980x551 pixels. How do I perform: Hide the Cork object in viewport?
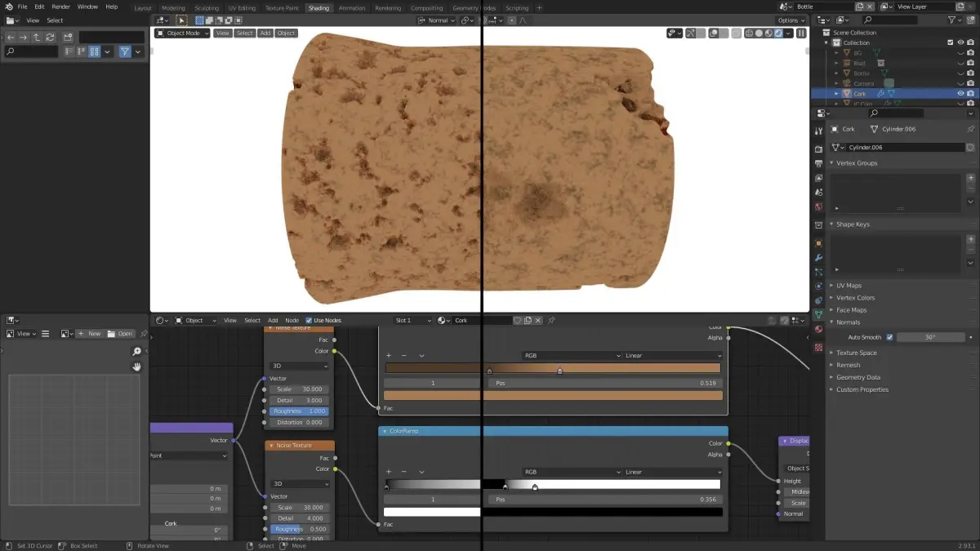(x=960, y=94)
